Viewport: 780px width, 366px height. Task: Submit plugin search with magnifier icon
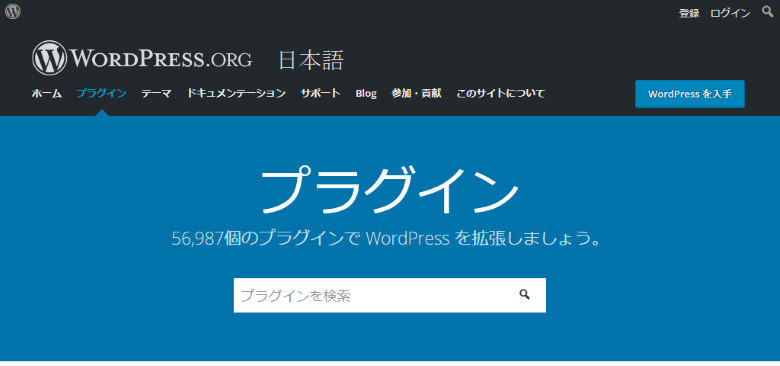(x=524, y=295)
